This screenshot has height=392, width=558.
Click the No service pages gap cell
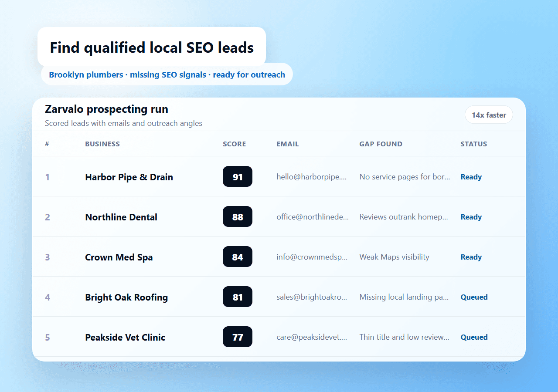(405, 177)
